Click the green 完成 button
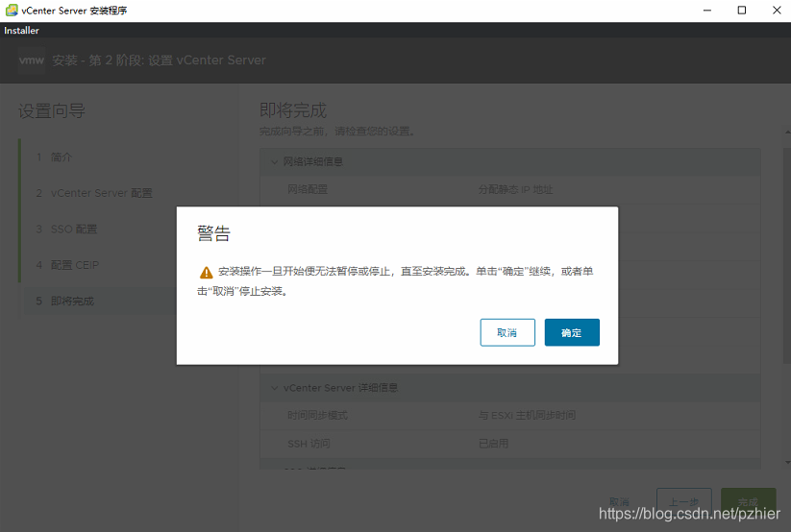791x532 pixels. pos(748,501)
